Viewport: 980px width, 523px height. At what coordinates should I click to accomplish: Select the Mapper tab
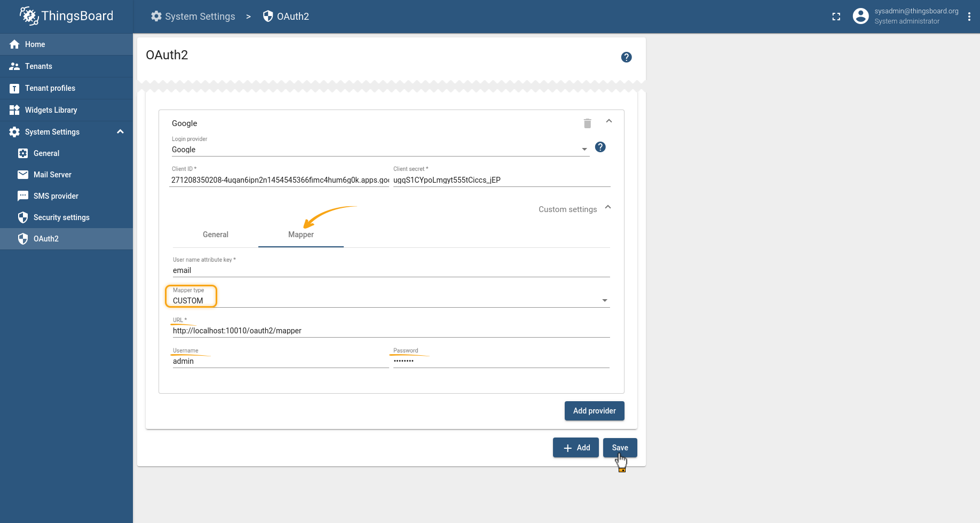point(301,235)
